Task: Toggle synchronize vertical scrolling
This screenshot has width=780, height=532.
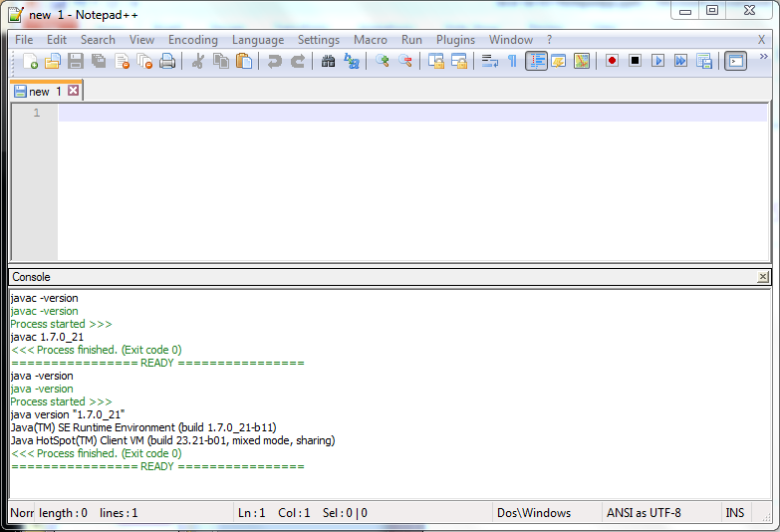Action: pyautogui.click(x=435, y=61)
